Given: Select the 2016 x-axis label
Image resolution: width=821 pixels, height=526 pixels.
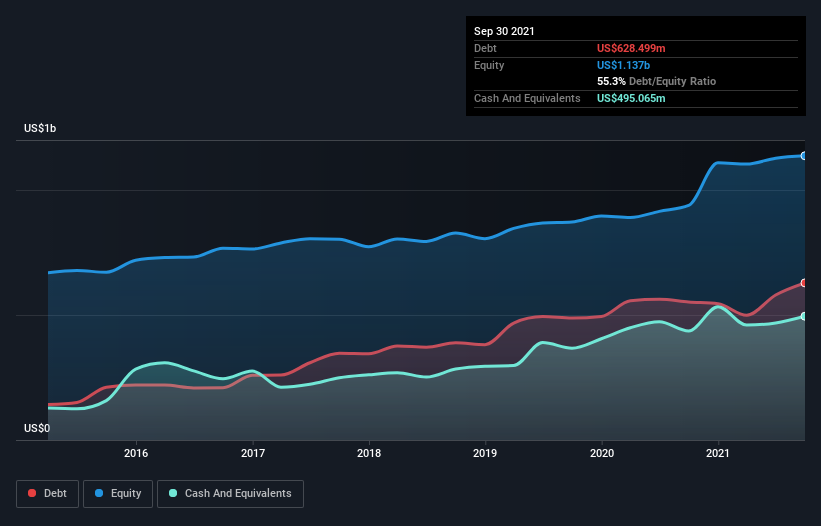Looking at the screenshot, I should click(136, 453).
